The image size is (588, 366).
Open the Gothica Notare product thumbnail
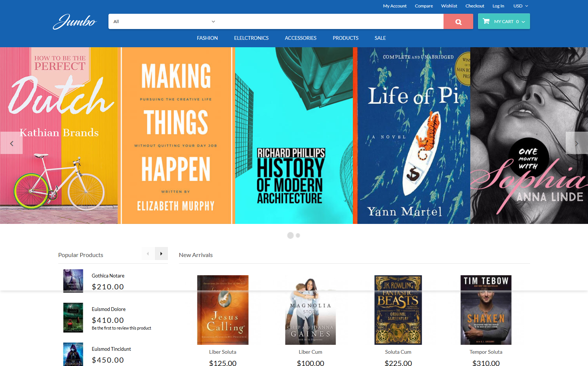tap(73, 281)
